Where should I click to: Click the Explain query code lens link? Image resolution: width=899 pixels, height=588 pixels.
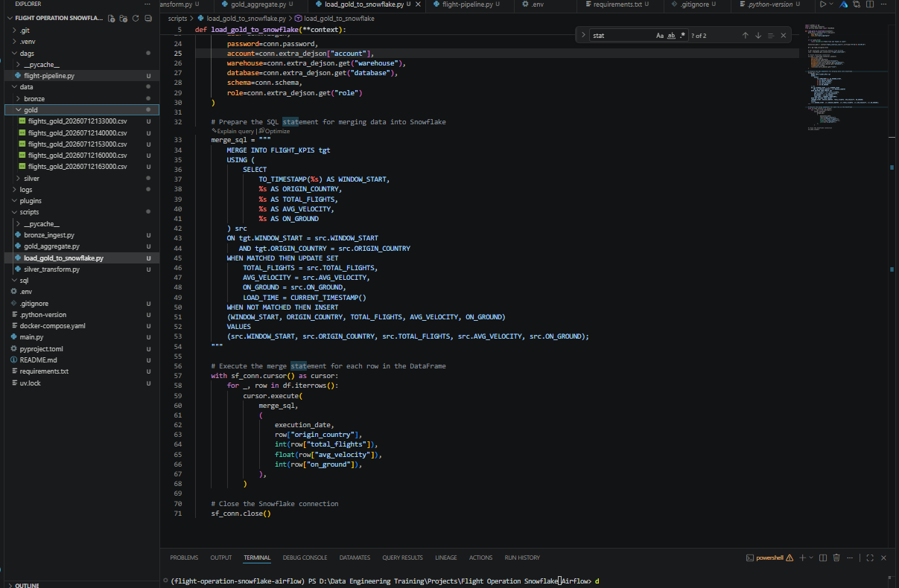(x=233, y=131)
